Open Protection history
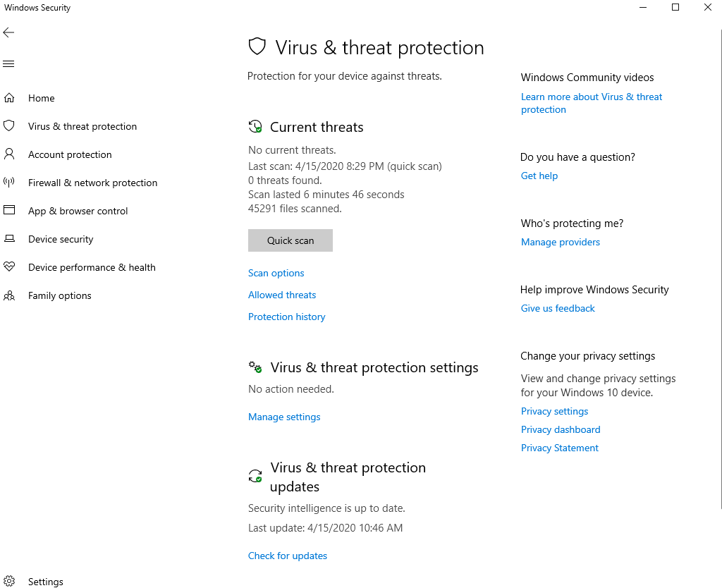 (x=287, y=317)
